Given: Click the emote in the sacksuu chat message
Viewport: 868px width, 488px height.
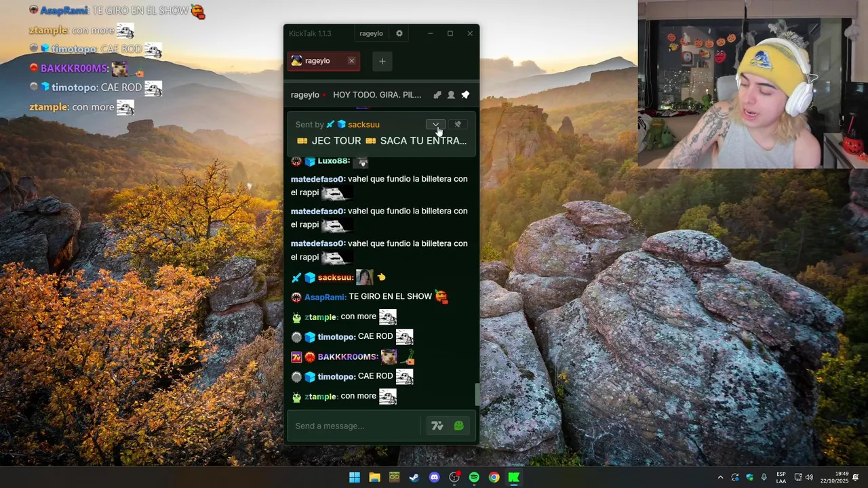Looking at the screenshot, I should [x=364, y=277].
